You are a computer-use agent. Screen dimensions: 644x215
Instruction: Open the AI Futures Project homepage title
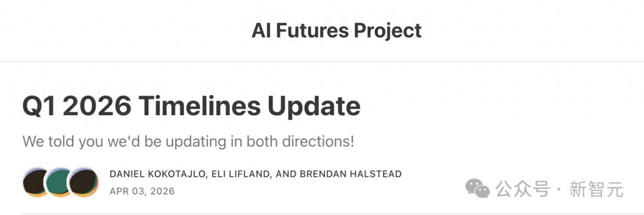point(336,31)
